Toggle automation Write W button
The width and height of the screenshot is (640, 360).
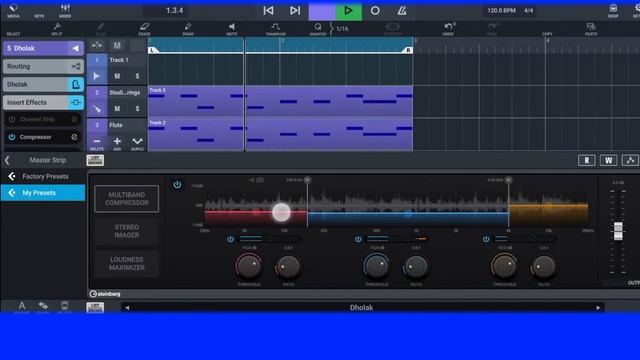(x=608, y=160)
